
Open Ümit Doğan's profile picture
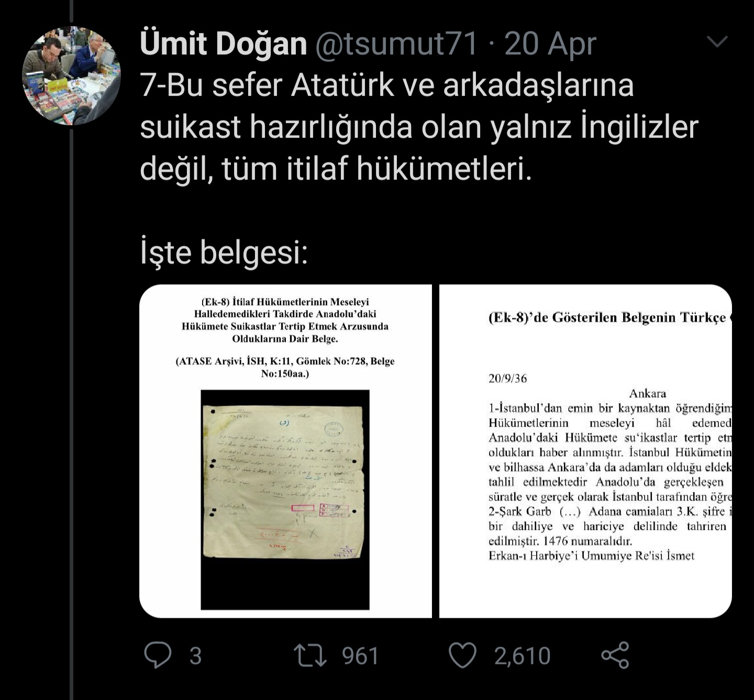coord(71,76)
